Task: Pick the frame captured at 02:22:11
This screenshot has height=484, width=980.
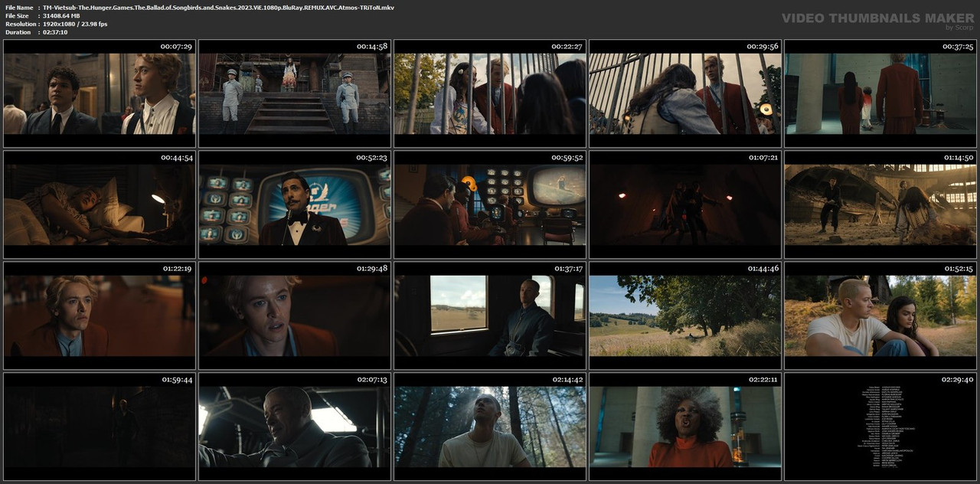Action: pos(685,427)
